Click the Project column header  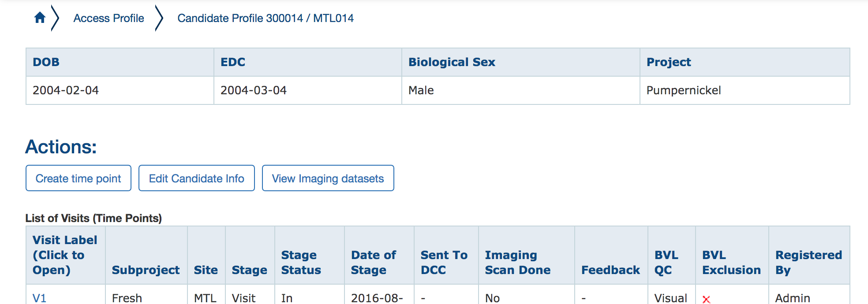pyautogui.click(x=669, y=62)
